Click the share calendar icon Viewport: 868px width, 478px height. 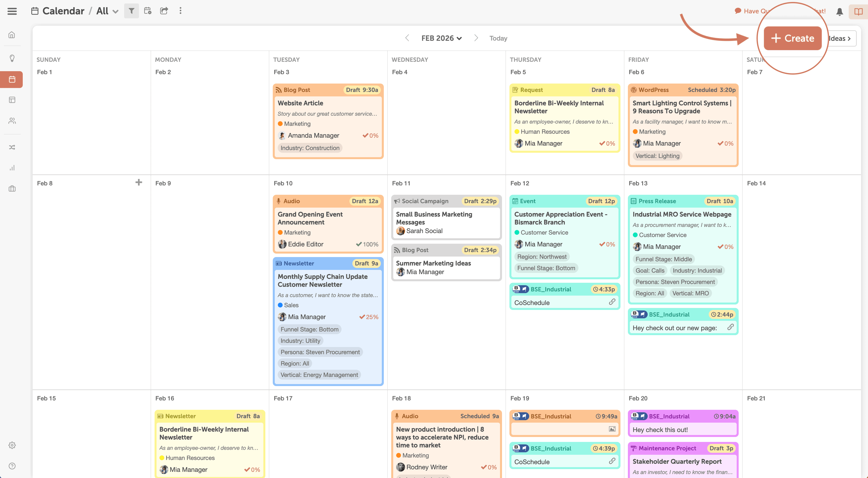point(164,11)
